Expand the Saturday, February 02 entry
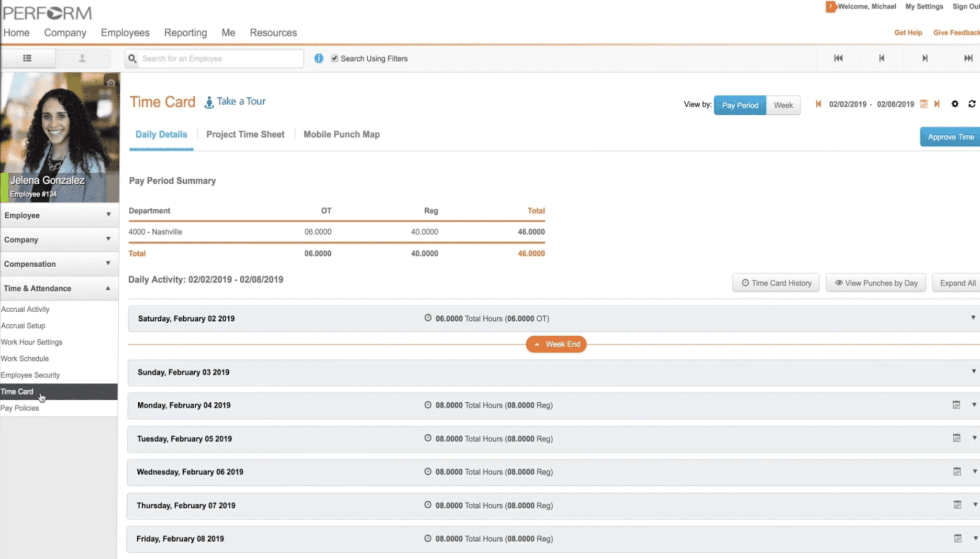The width and height of the screenshot is (980, 559). 973,317
